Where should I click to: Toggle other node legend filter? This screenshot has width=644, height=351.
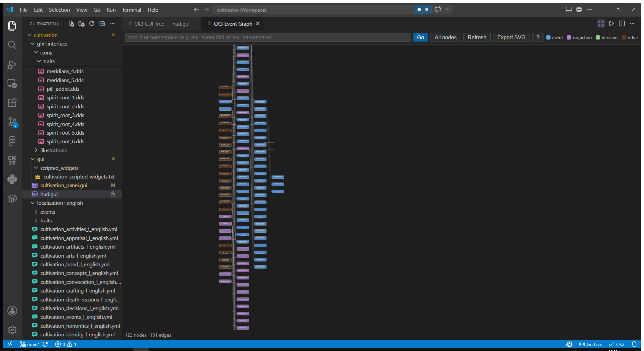(x=630, y=38)
